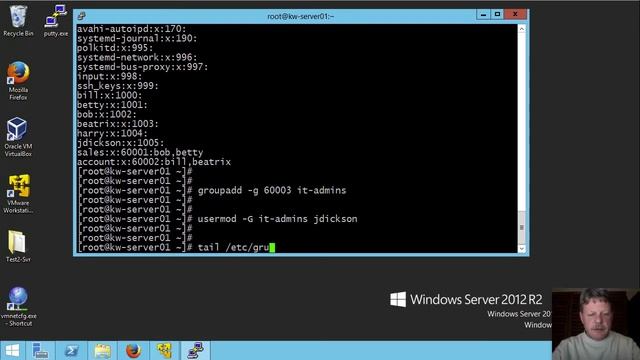This screenshot has width=640, height=360.
Task: Open the Windows Start button
Action: (12, 351)
